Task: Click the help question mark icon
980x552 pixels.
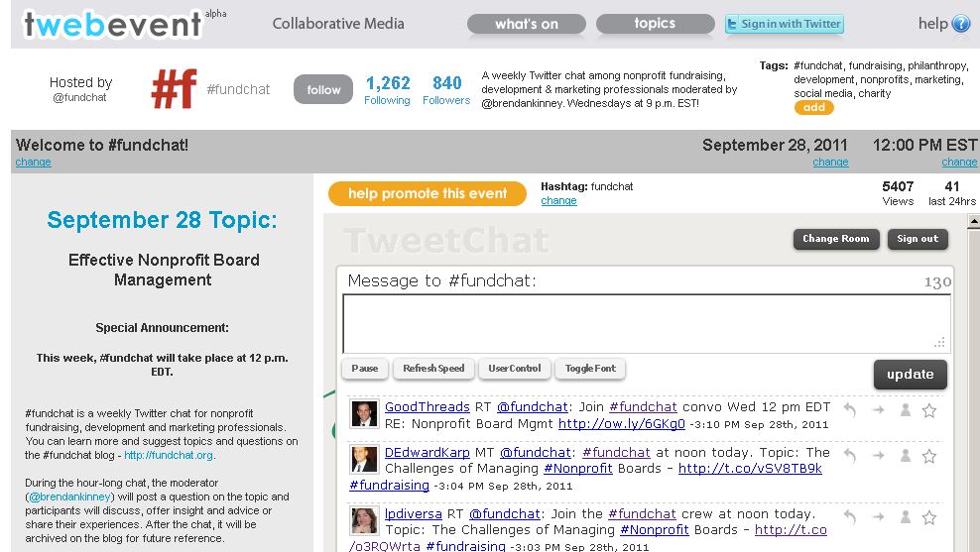Action: tap(960, 24)
